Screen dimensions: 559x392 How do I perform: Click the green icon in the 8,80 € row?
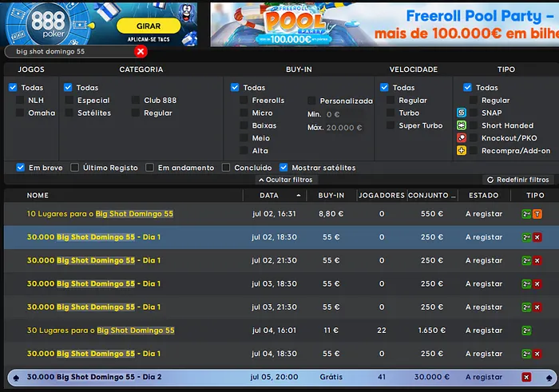[526, 214]
